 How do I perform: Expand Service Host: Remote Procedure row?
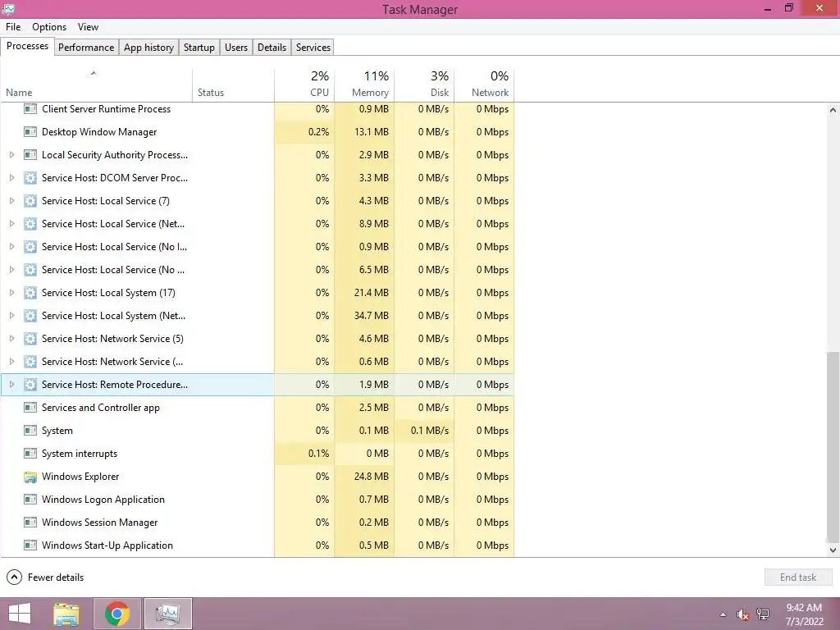11,385
